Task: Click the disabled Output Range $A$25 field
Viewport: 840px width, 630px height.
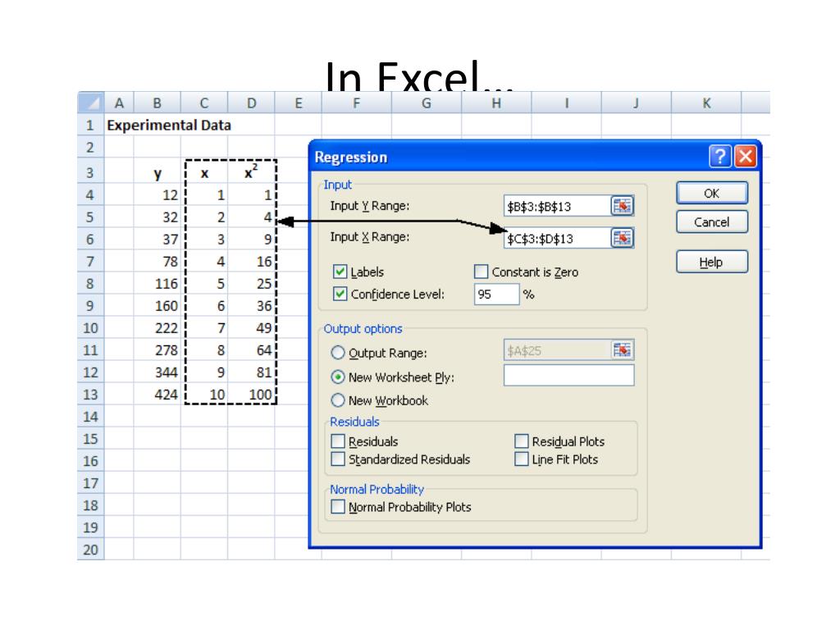Action: [x=557, y=350]
